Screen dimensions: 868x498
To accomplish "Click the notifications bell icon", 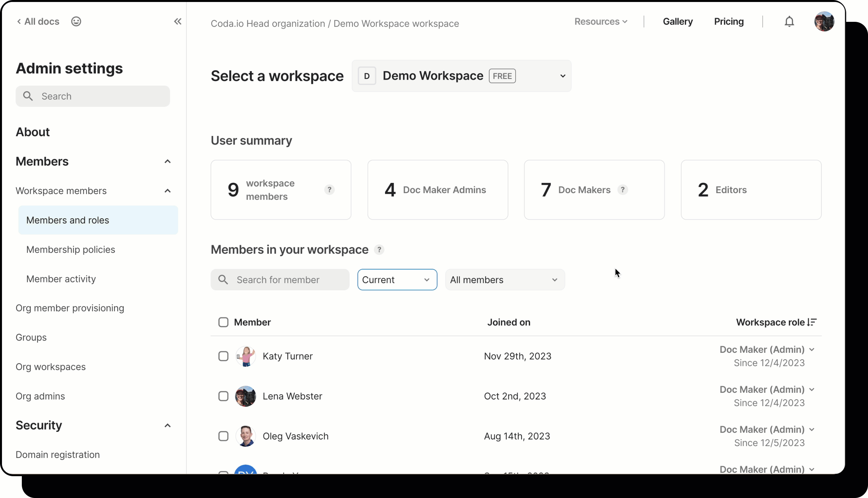I will 789,21.
